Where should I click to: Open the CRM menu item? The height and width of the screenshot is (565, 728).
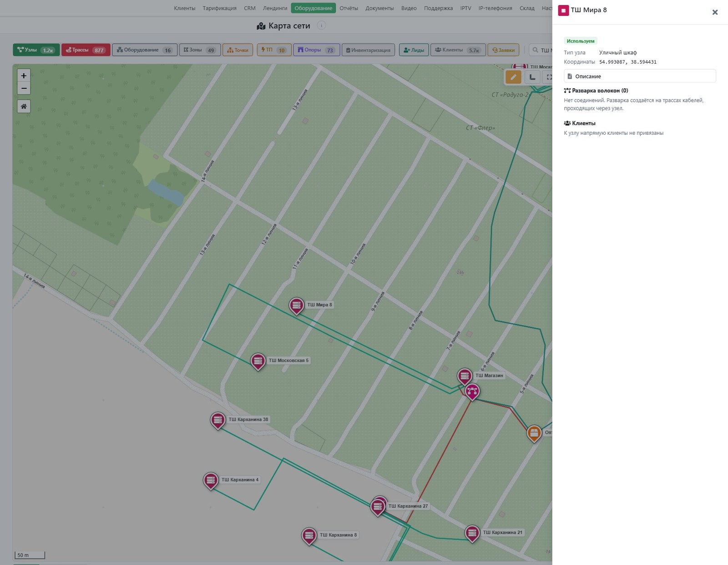[250, 8]
